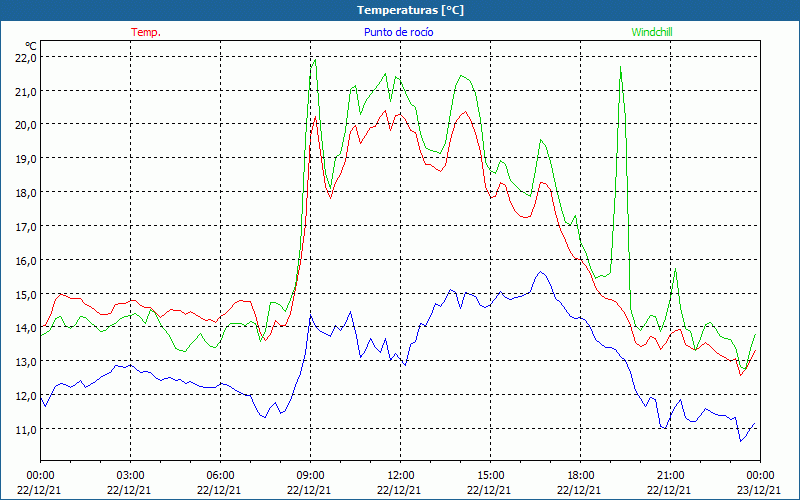The image size is (800, 500).
Task: Click the 13,0 y-axis value
Action: pyautogui.click(x=26, y=362)
